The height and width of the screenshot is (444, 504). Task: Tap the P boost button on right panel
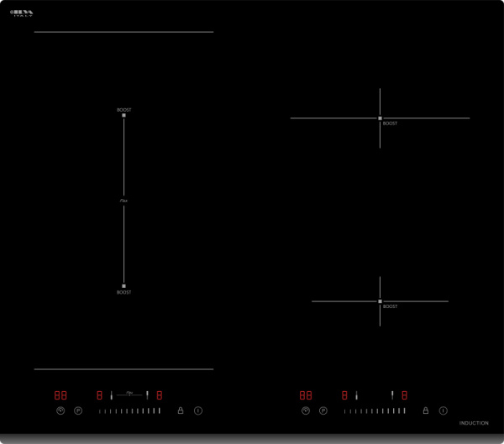323,410
